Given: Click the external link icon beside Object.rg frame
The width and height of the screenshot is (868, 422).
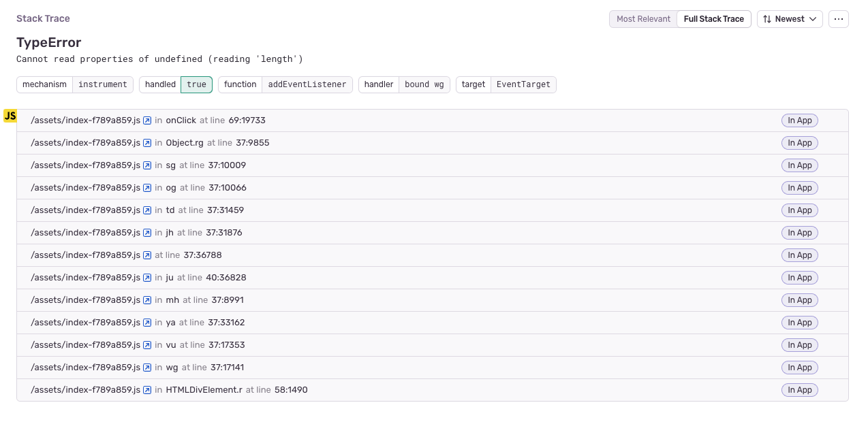Looking at the screenshot, I should 147,142.
